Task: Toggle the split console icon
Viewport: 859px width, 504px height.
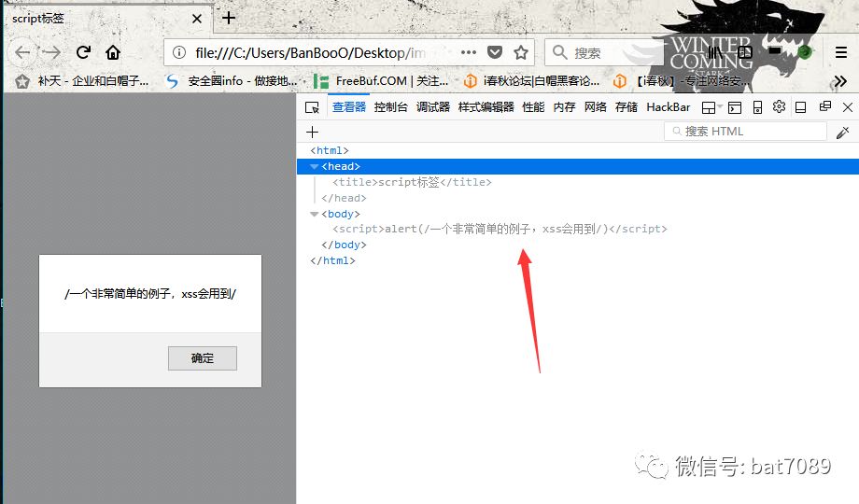Action: (735, 107)
